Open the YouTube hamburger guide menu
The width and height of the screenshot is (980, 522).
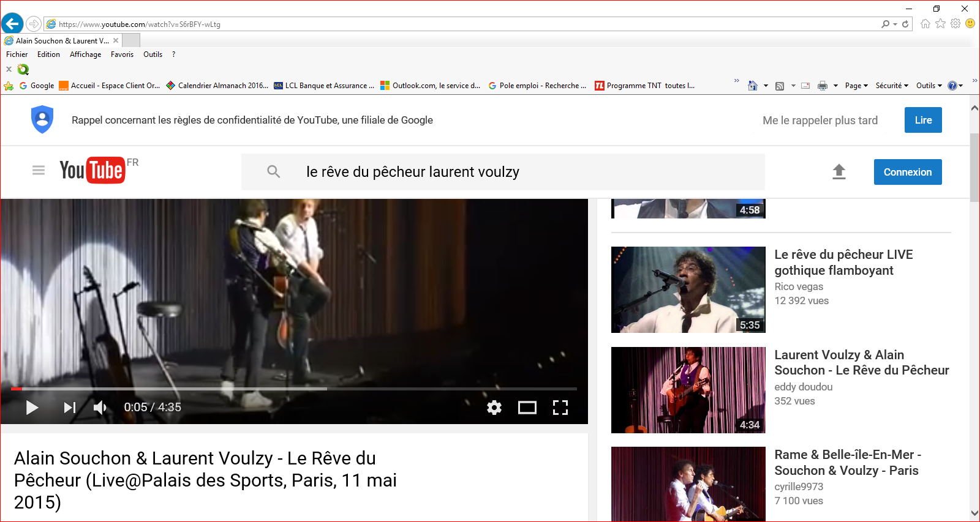tap(39, 170)
